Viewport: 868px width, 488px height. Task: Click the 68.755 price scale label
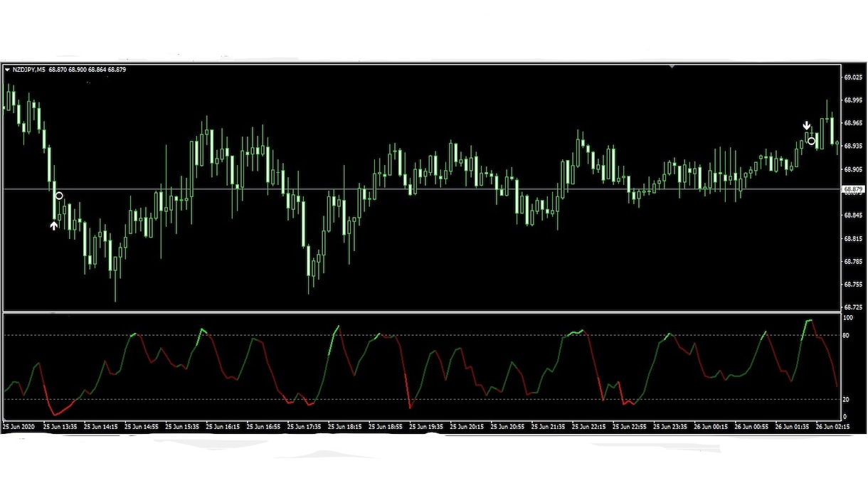coord(852,285)
